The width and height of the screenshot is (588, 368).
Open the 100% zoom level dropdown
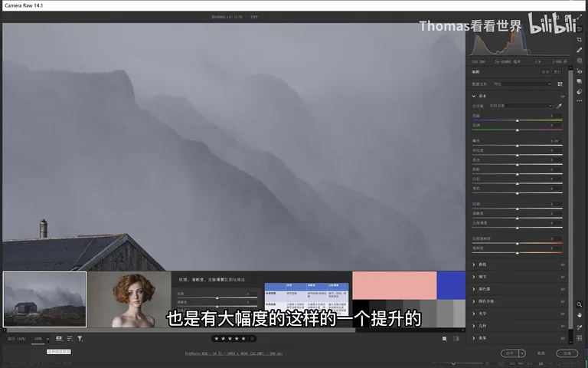(47, 339)
